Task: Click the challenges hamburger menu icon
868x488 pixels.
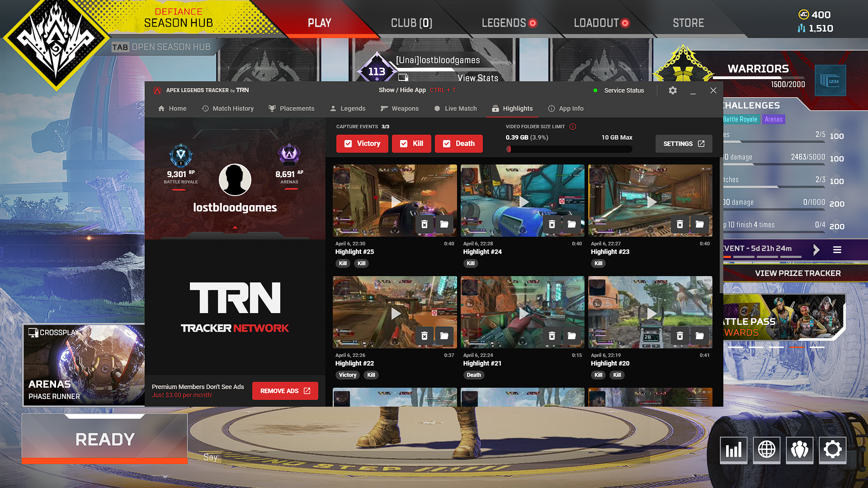Action: [x=837, y=249]
